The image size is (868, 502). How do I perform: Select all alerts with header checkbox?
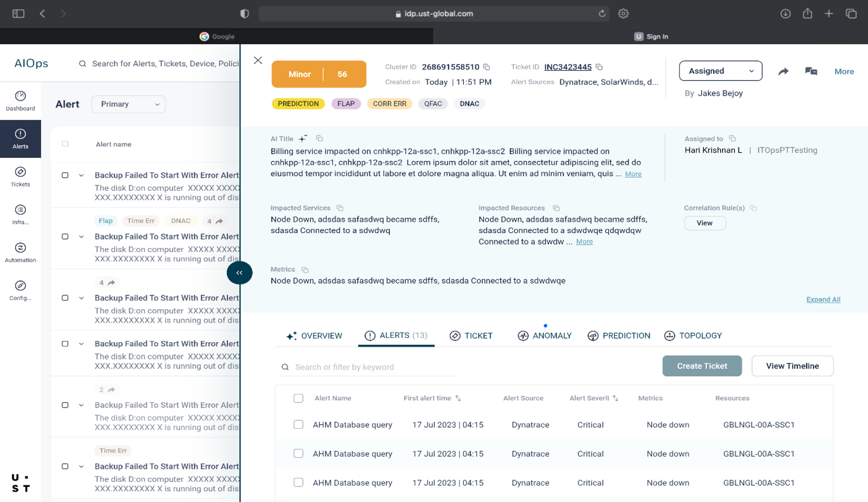pyautogui.click(x=298, y=398)
